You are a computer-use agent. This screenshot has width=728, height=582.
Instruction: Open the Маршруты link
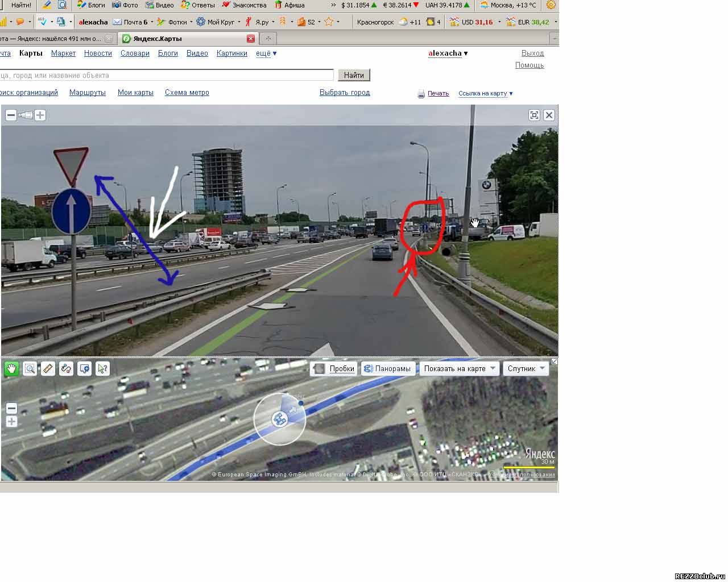[88, 93]
